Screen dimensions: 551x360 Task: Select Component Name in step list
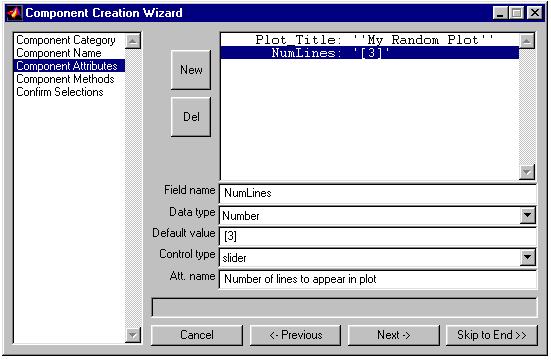[x=69, y=53]
